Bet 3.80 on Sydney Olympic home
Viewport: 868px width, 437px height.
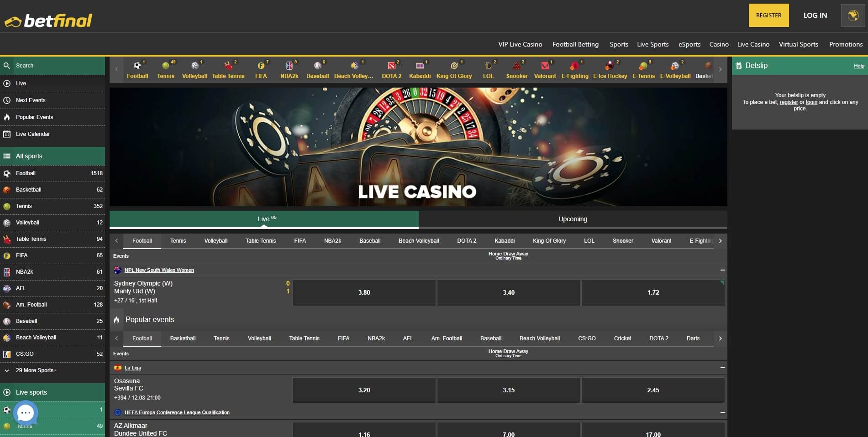pyautogui.click(x=364, y=292)
